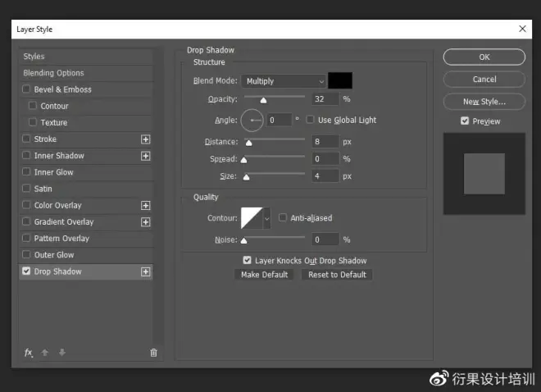Enable the Satin effect checkbox

26,188
